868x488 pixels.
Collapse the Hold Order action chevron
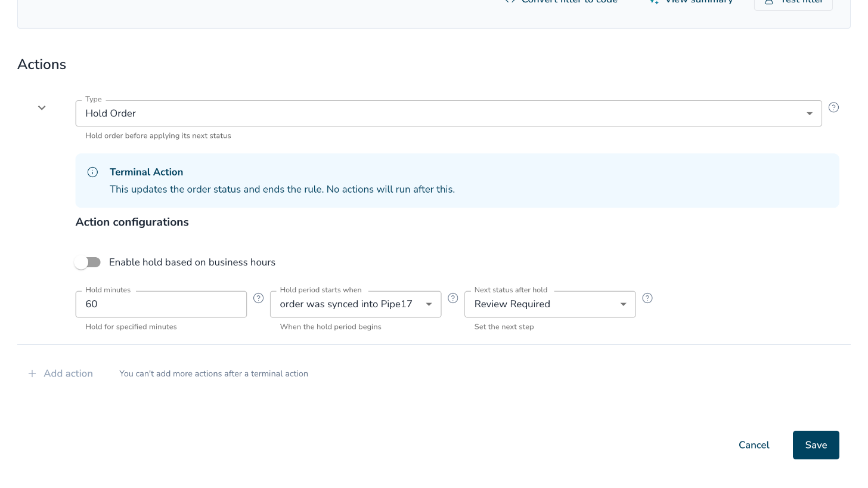pyautogui.click(x=42, y=108)
